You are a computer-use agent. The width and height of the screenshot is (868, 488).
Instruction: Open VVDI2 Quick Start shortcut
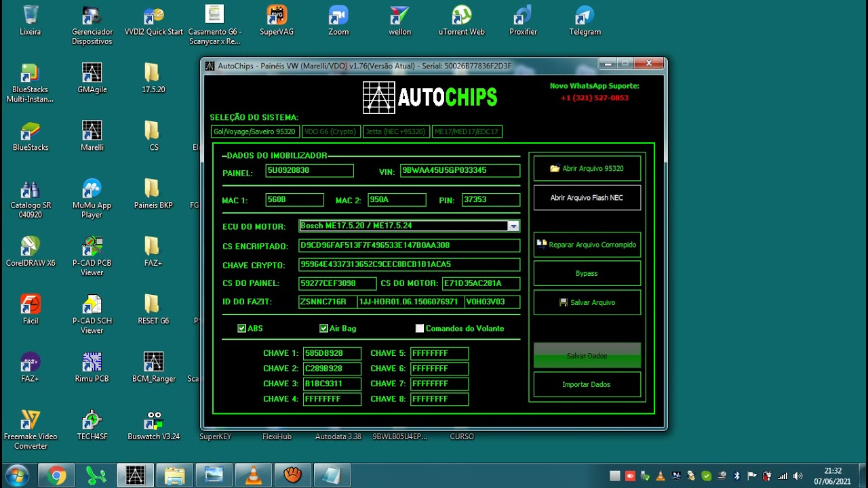coord(154,20)
